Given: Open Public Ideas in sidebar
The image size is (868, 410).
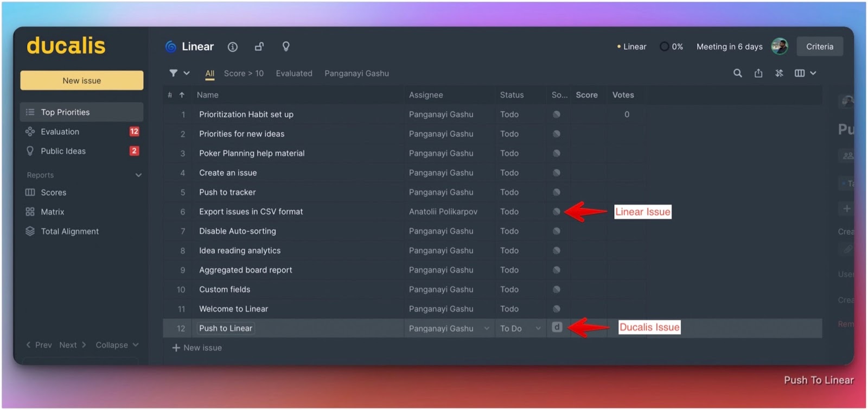Looking at the screenshot, I should click(82, 152).
